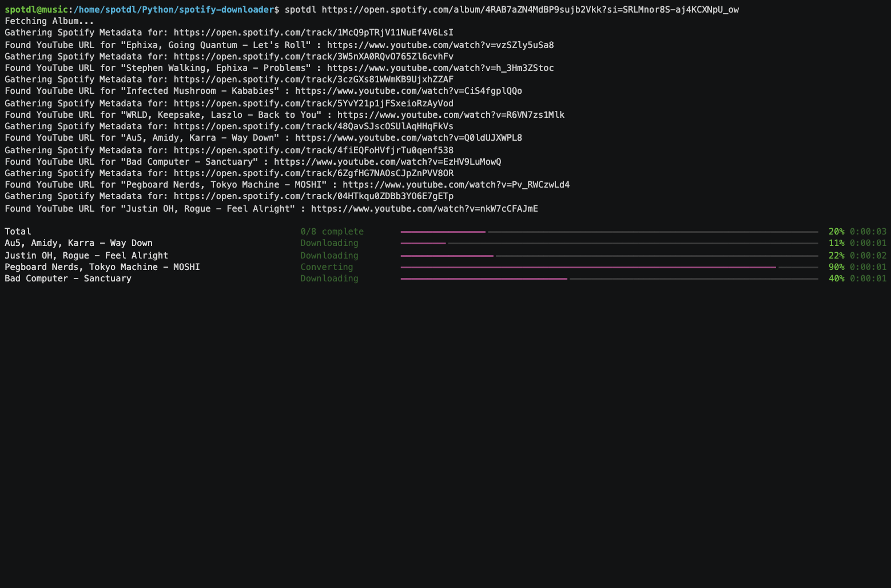Open the Spotify track link 4fiEQFoHVfjrTu0qenf538

coord(313,150)
